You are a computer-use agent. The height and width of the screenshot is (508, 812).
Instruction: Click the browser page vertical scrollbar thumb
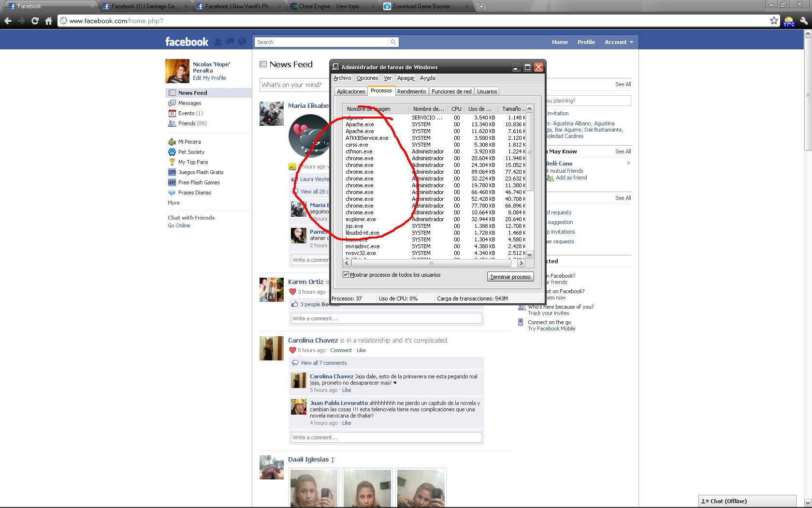click(808, 94)
